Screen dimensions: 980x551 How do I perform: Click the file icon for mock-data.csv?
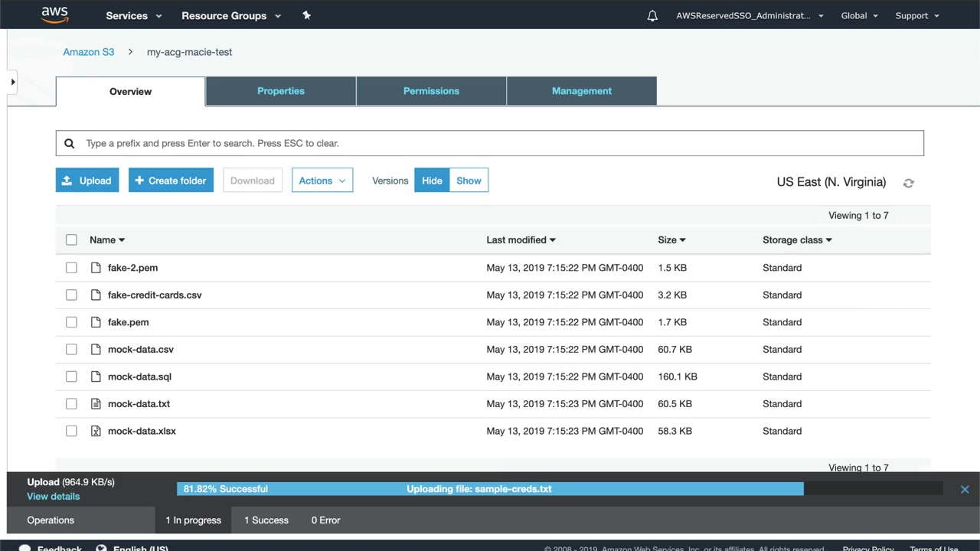(x=96, y=349)
